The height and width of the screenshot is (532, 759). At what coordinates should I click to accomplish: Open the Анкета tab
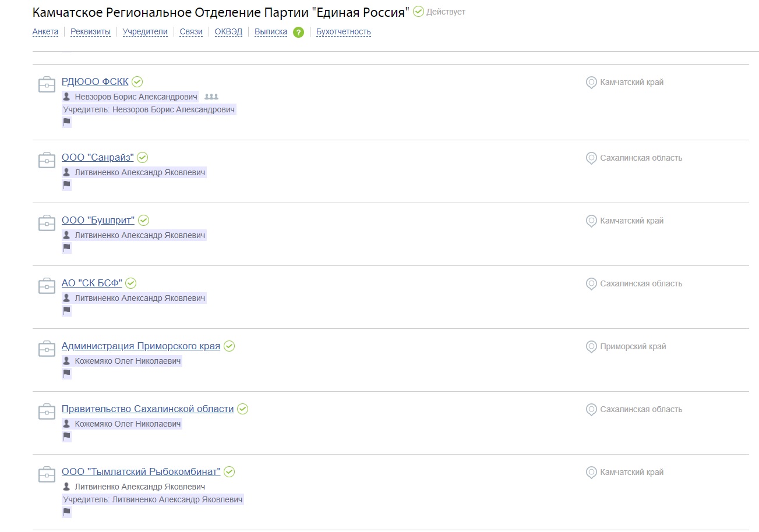click(x=45, y=32)
